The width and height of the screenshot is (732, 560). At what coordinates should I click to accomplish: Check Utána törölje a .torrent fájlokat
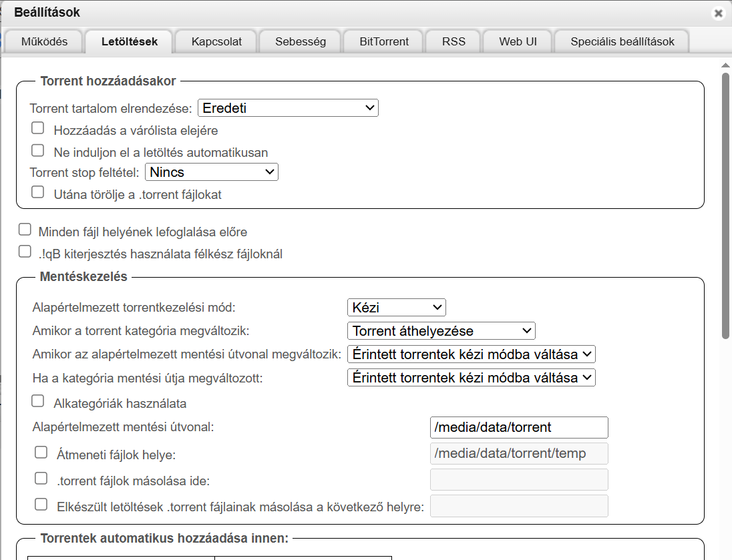click(38, 193)
